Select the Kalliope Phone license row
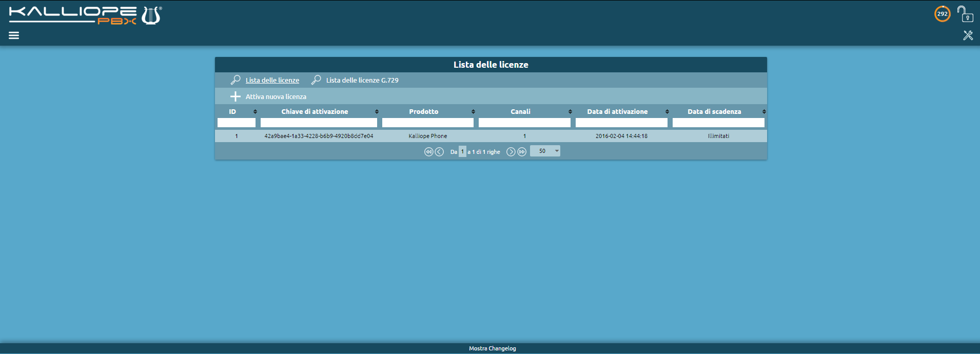The height and width of the screenshot is (354, 980). (427, 136)
